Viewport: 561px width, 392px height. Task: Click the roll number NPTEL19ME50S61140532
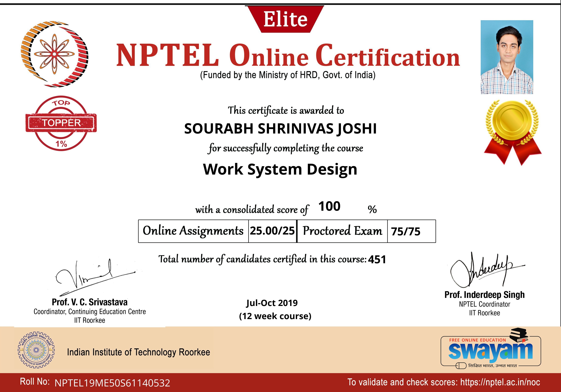coord(112,383)
